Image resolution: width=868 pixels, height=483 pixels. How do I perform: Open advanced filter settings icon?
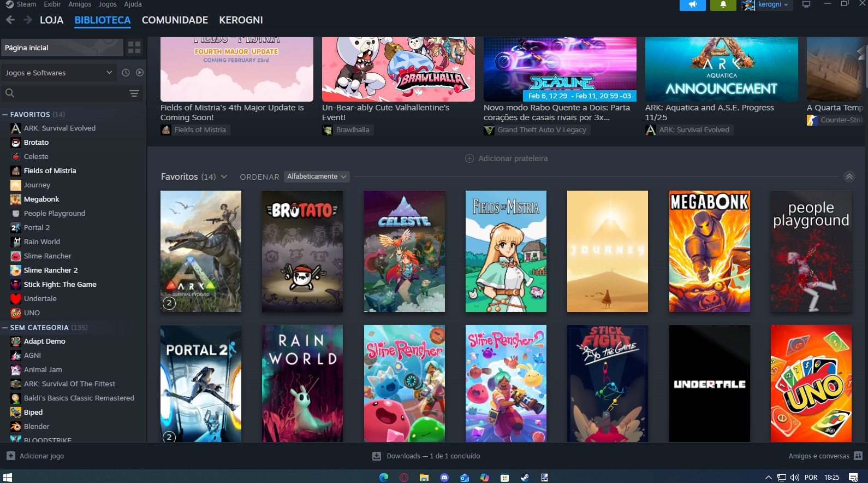tap(134, 93)
